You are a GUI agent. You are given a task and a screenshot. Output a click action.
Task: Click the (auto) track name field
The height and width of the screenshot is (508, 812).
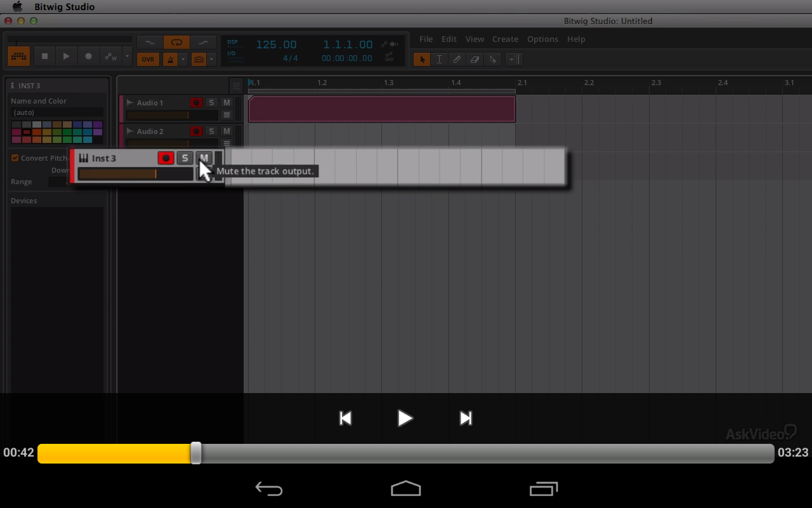point(57,112)
